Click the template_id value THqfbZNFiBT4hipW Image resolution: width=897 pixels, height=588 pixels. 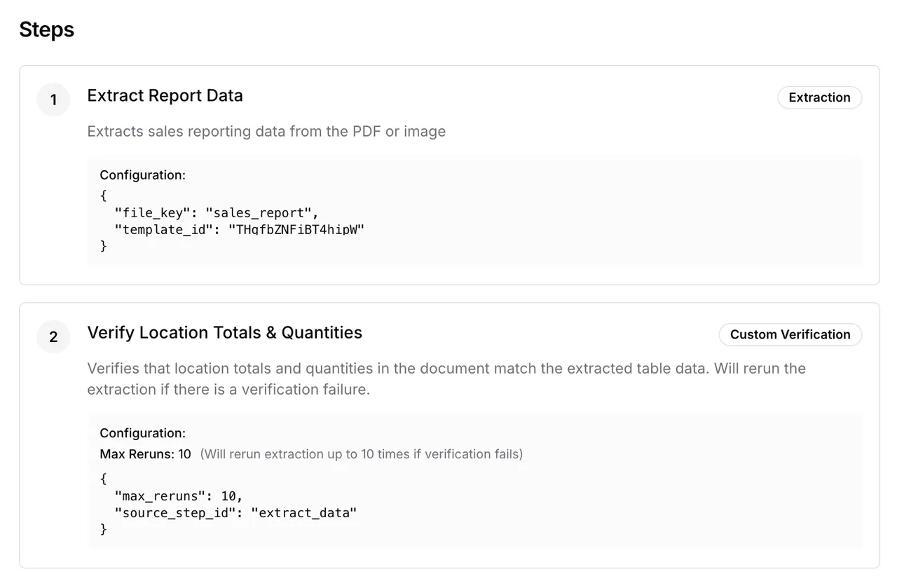(296, 229)
